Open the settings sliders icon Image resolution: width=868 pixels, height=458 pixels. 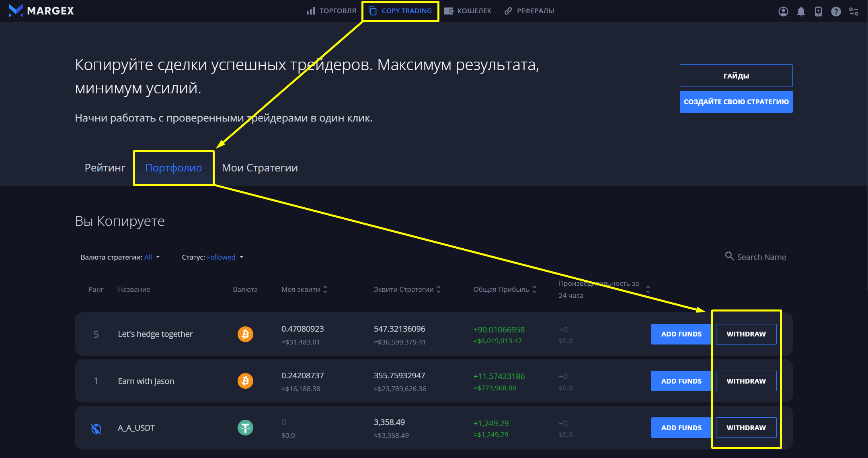(854, 11)
